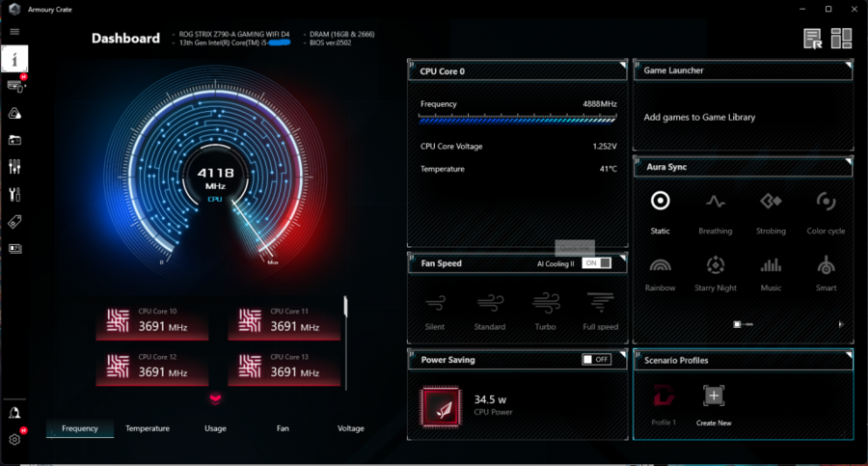Select the Smart lighting effect

826,274
